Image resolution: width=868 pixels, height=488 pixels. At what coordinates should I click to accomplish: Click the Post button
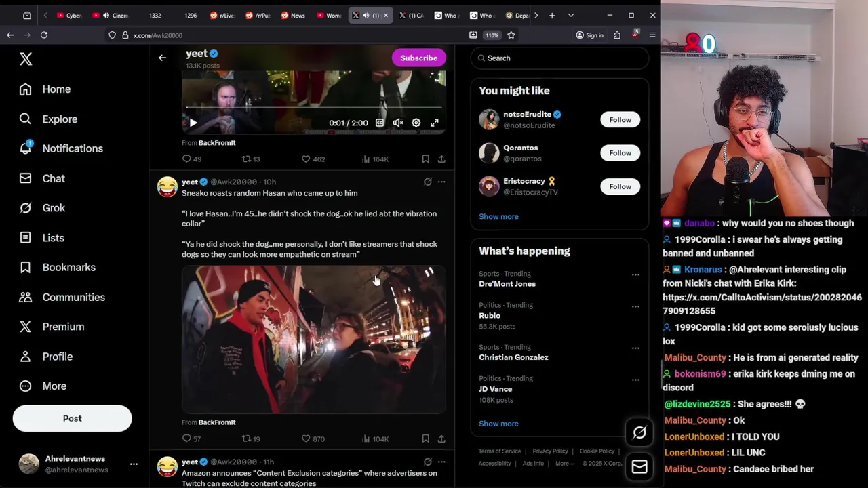coord(72,418)
